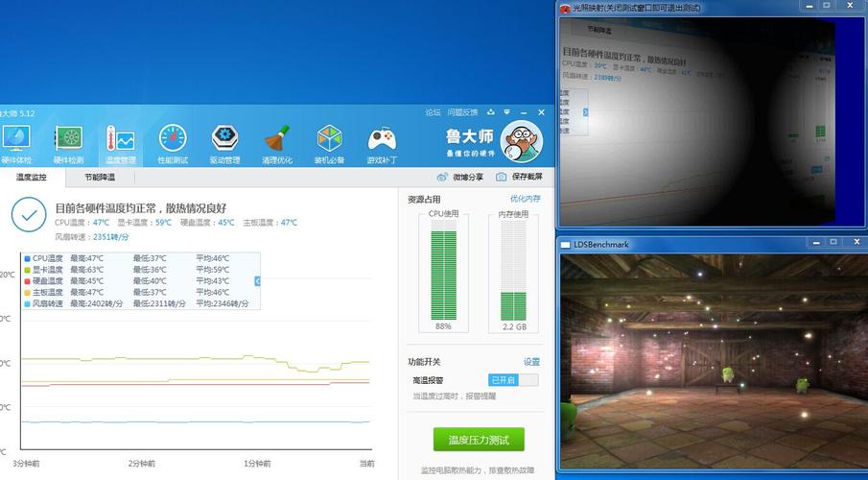Open the 问题反馈 feedback link

462,112
